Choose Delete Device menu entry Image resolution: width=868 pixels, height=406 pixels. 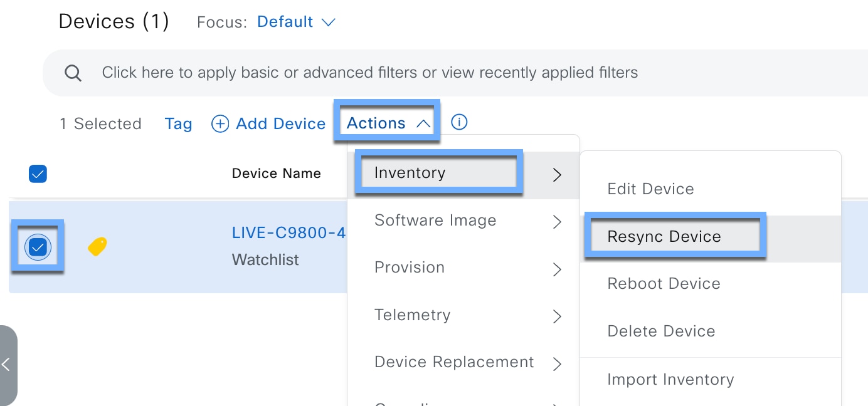coord(661,331)
